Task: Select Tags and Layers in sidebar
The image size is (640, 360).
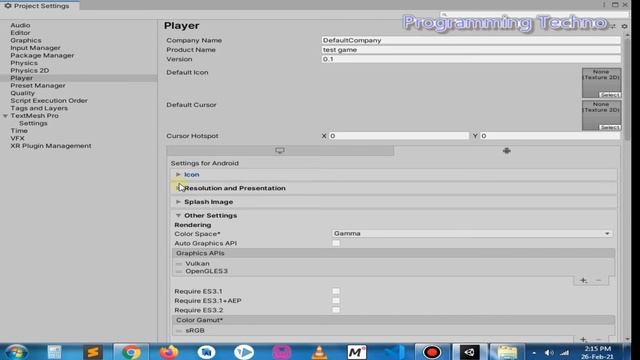Action: point(39,108)
